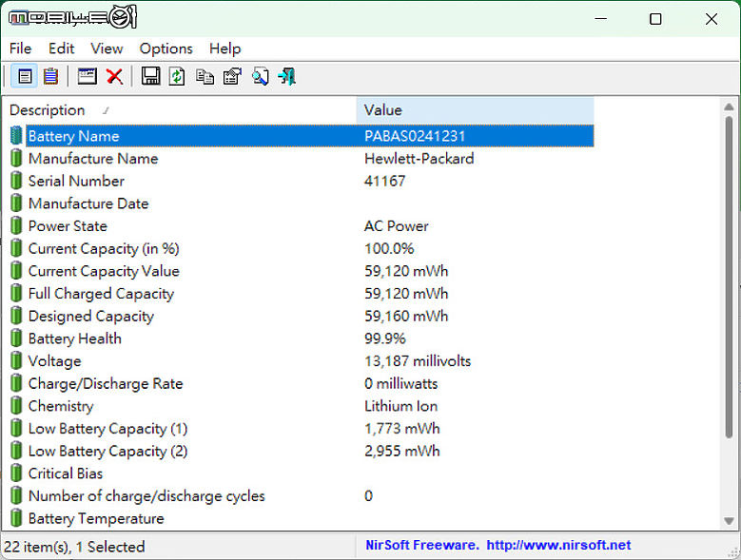Click the Lithium Ion value
Screen dimensions: 741x560
click(400, 406)
